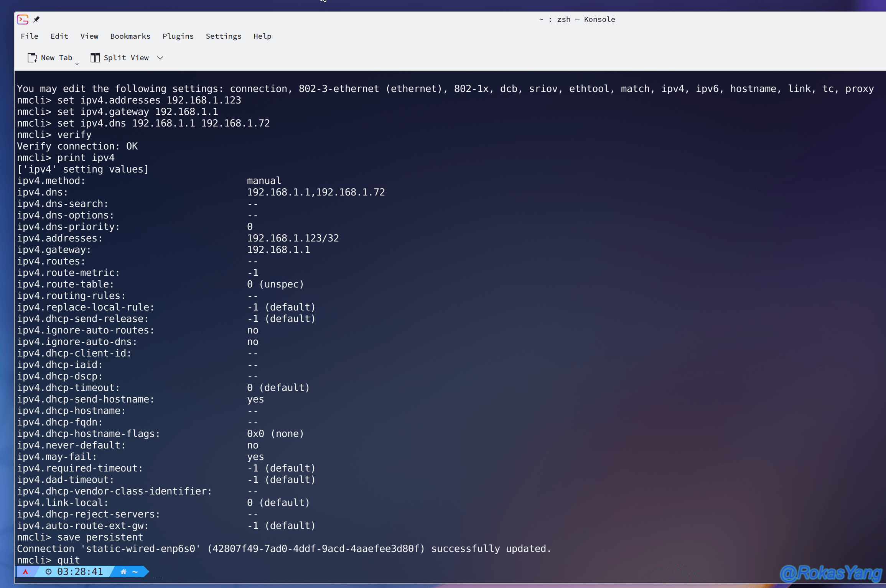
Task: Click the address value '192.168.1.123/32'
Action: (293, 238)
